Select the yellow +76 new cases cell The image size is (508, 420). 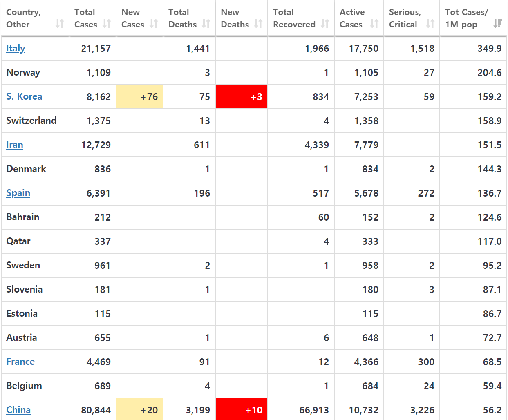click(x=139, y=97)
